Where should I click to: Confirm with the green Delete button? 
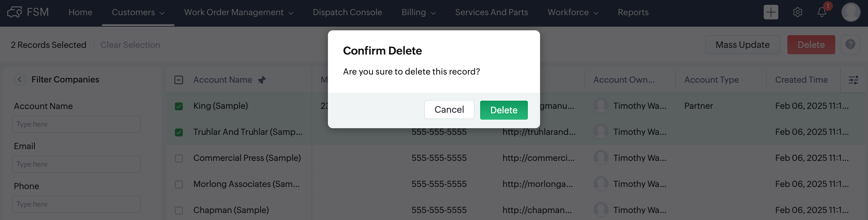pos(503,110)
